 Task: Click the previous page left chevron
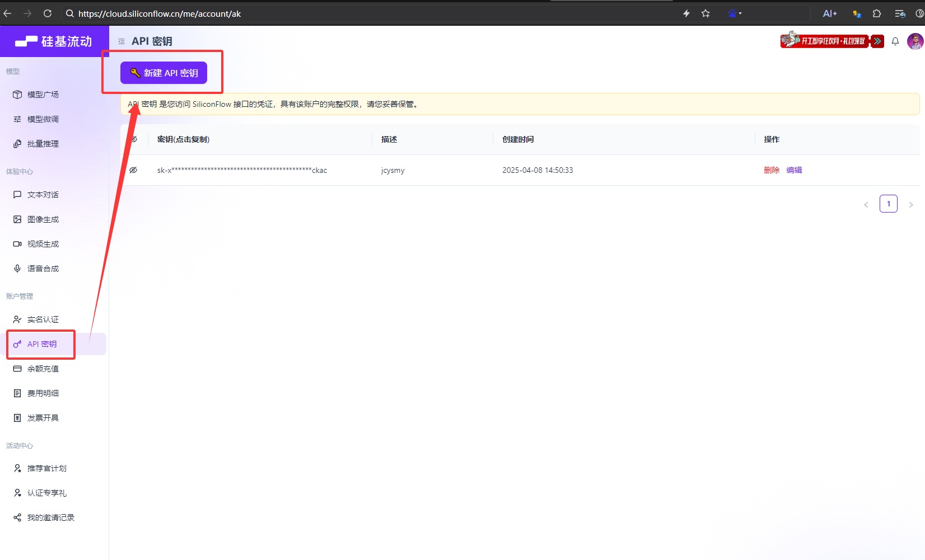[866, 204]
